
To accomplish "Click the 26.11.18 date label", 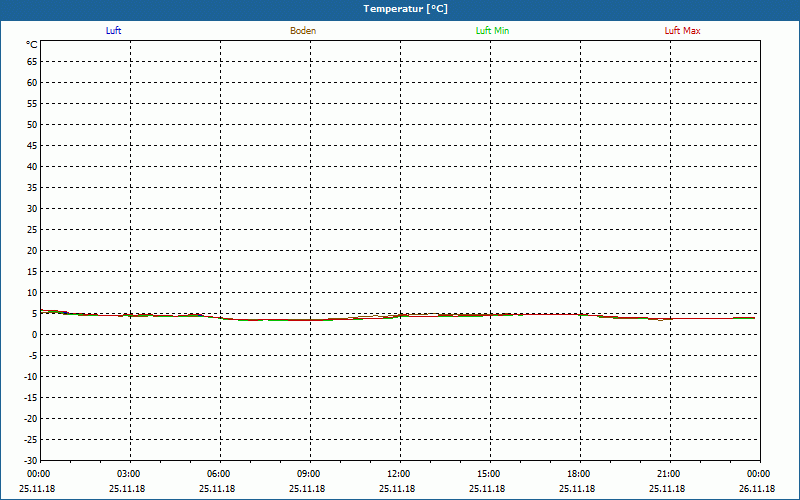I will coord(757,488).
